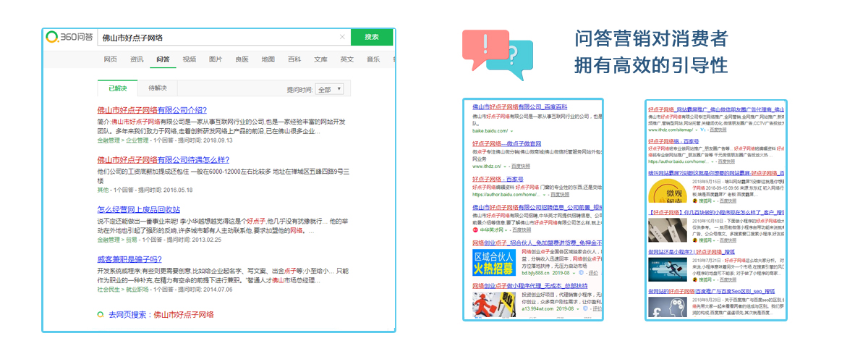Open 好点子网络---微点子微官网 result
This screenshot has width=868, height=362.
[x=507, y=144]
